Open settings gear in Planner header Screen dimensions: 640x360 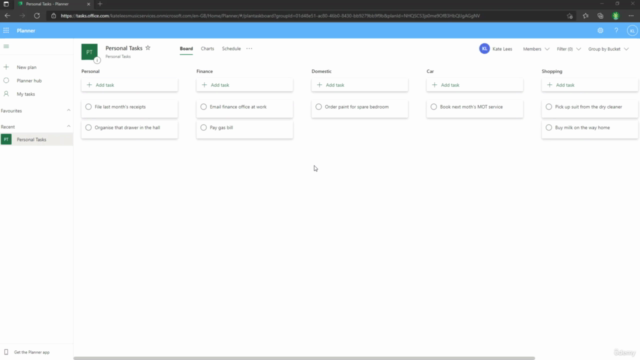click(600, 31)
